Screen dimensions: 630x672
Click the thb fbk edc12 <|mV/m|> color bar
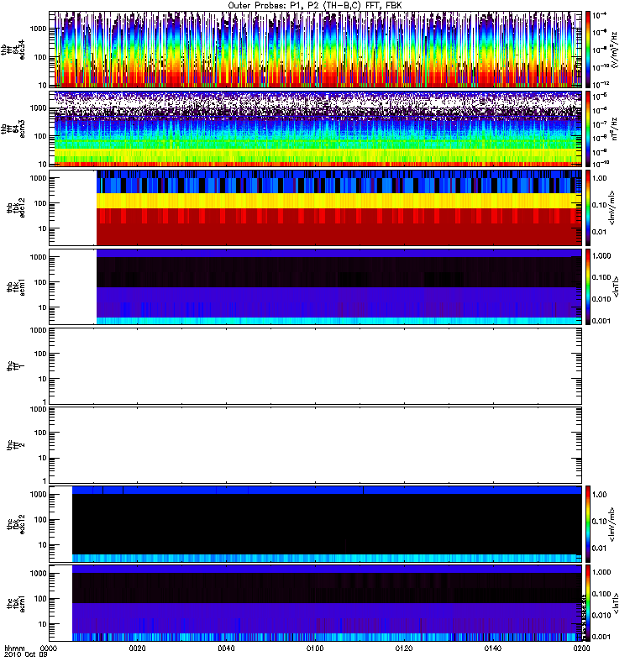tap(588, 207)
